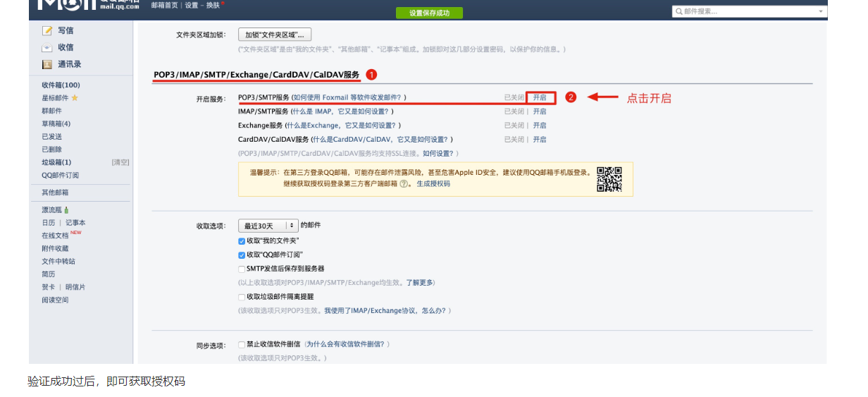Click the 写信 compose mail icon
This screenshot has width=868, height=397.
pos(47,31)
